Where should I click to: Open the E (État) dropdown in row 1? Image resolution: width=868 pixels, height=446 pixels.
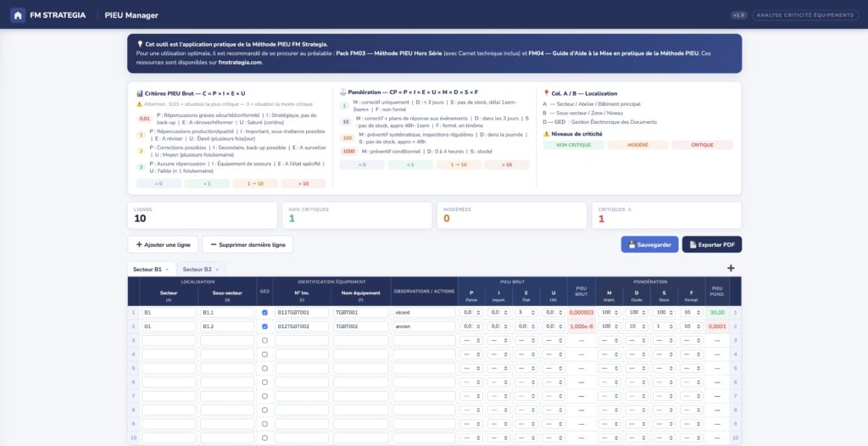tap(526, 312)
